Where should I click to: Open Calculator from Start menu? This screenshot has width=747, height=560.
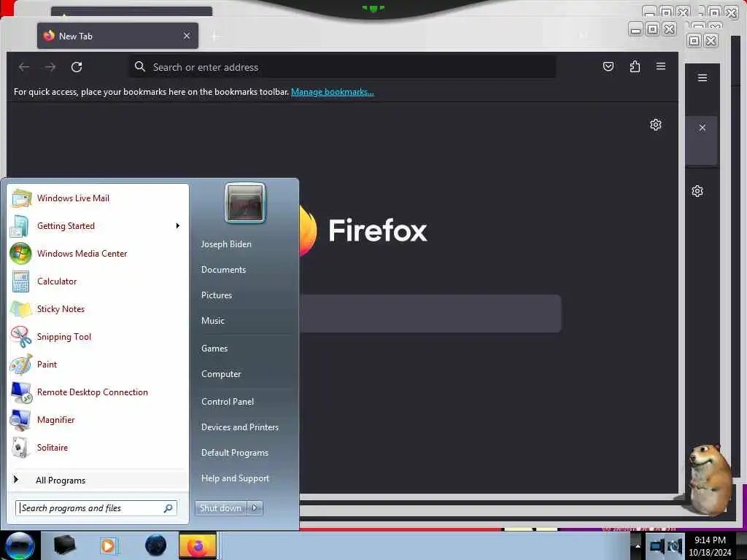click(57, 281)
